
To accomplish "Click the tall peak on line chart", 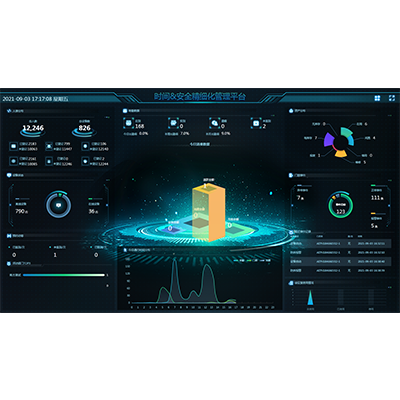I will (x=174, y=263).
